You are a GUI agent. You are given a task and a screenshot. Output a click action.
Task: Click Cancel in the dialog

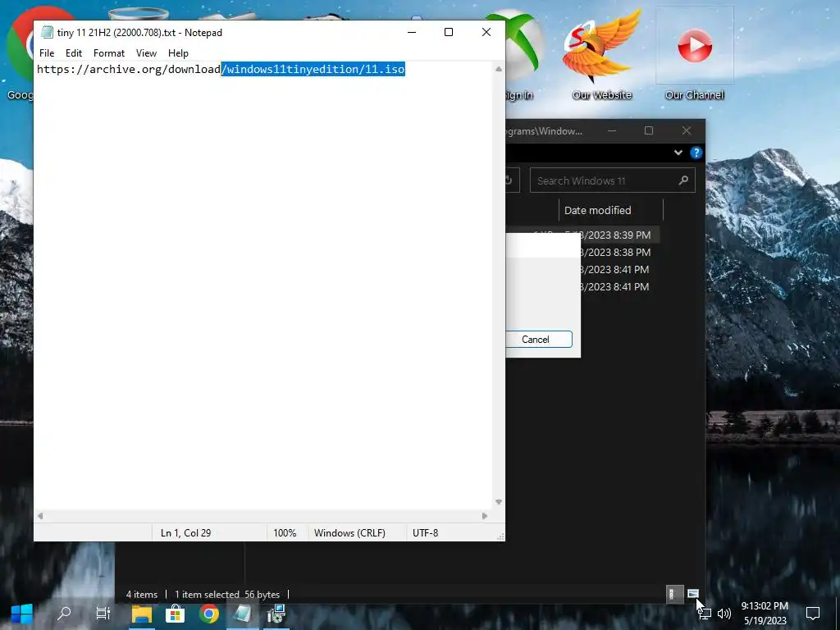click(x=536, y=339)
